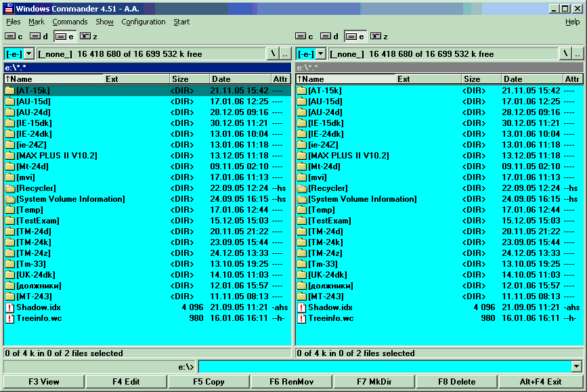Click the command line input field
587x392 pixels.
pyautogui.click(x=385, y=366)
